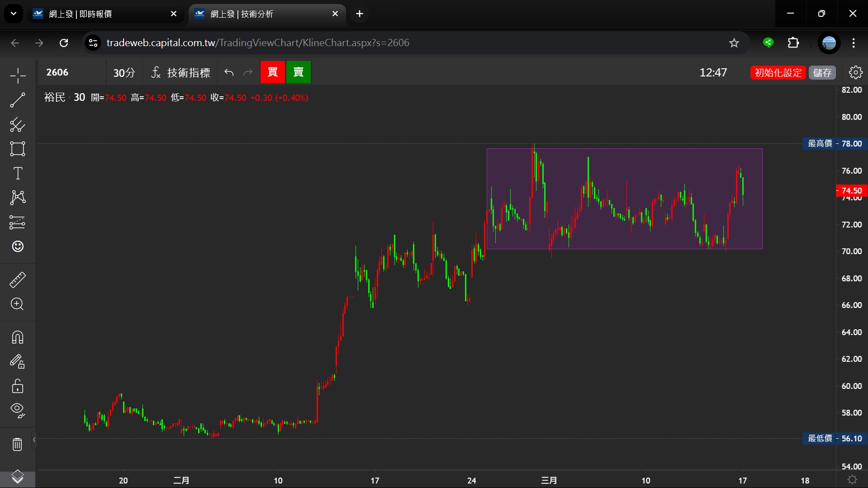868x488 pixels.
Task: Select the trend line drawing tool
Action: [18, 100]
